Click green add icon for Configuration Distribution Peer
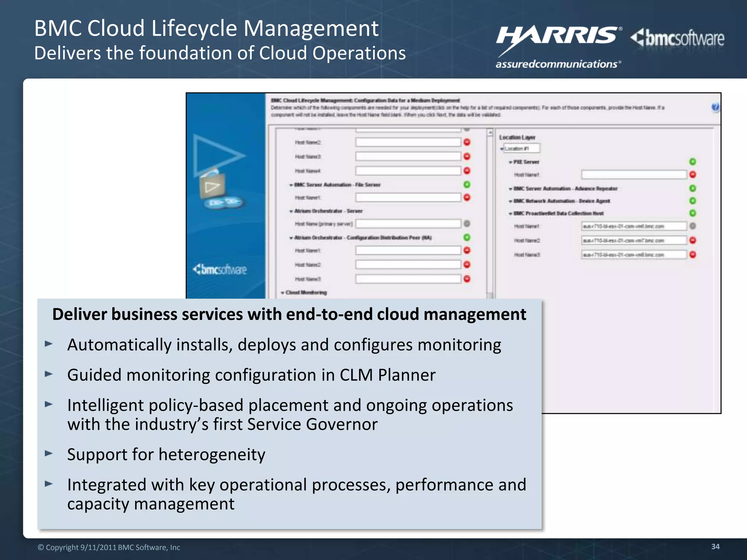Image resolution: width=747 pixels, height=560 pixels. click(467, 237)
